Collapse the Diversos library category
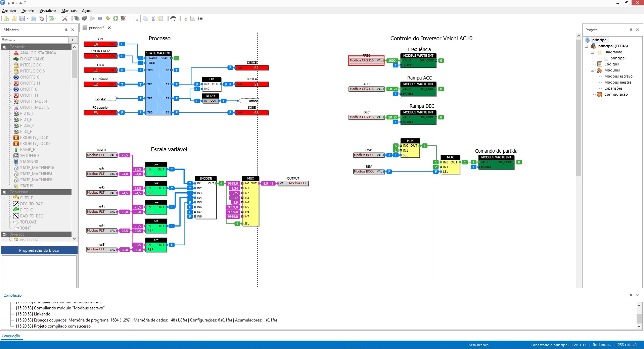The image size is (644, 349). coord(5,234)
